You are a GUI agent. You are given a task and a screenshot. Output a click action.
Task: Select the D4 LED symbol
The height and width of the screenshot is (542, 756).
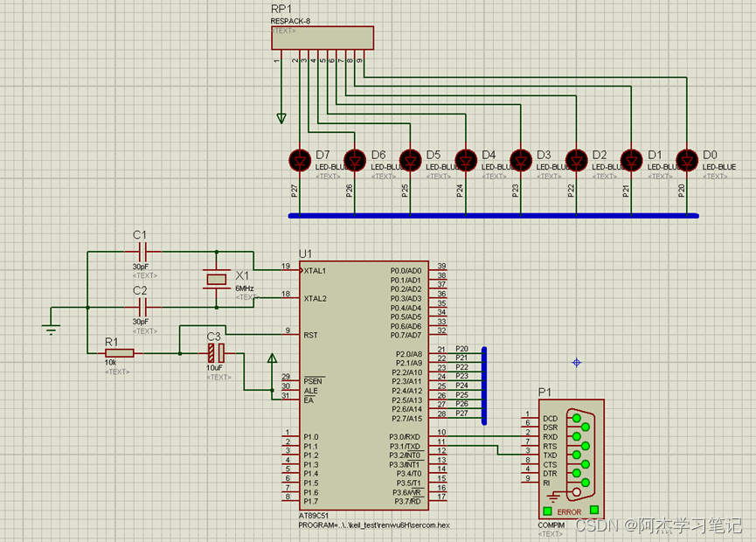click(x=466, y=160)
